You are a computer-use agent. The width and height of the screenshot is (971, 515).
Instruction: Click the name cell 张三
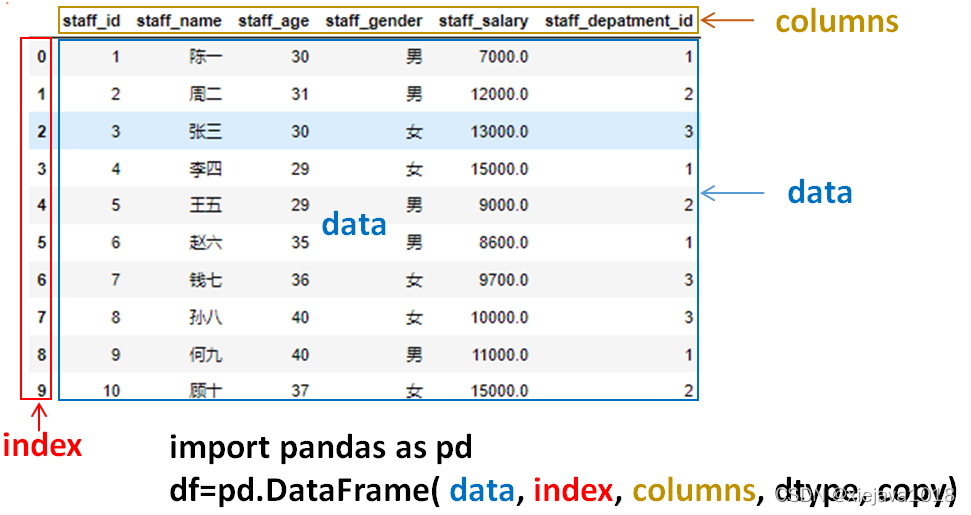[x=206, y=131]
